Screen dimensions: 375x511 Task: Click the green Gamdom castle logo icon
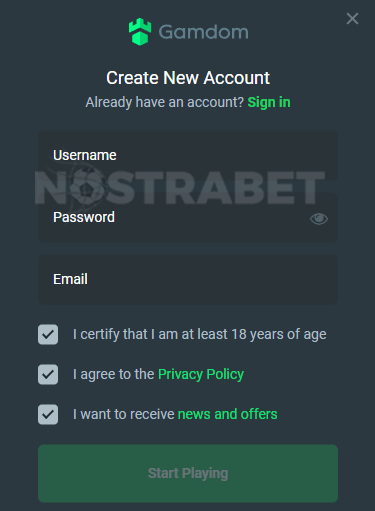[140, 32]
